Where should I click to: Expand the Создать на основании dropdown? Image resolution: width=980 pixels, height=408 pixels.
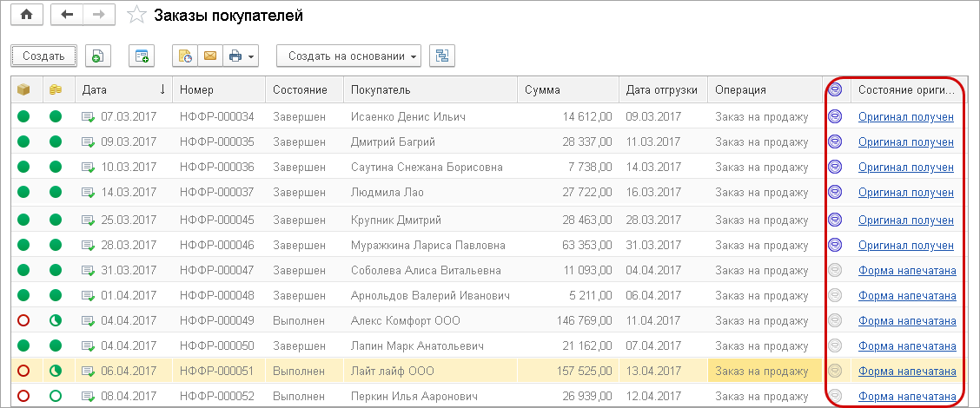[x=348, y=56]
